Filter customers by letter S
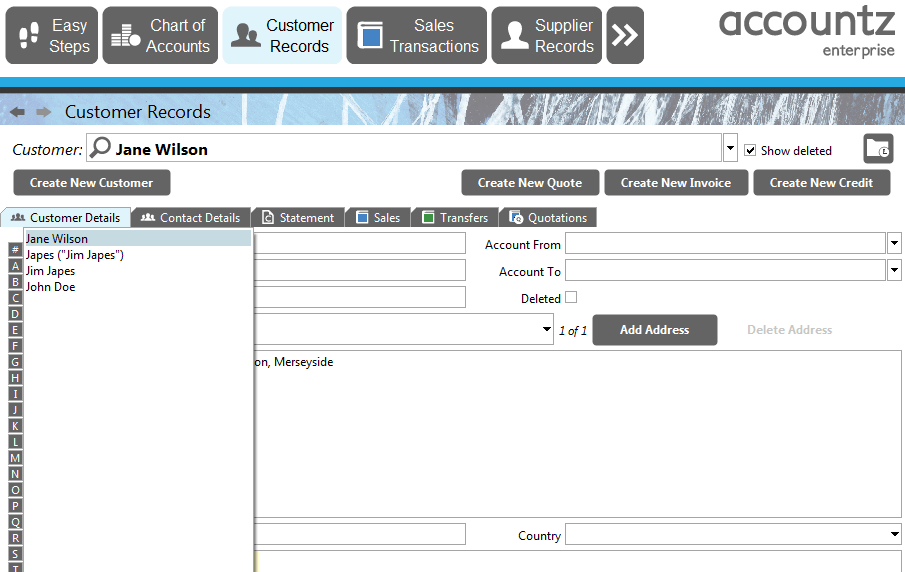The width and height of the screenshot is (905, 572). tap(16, 554)
